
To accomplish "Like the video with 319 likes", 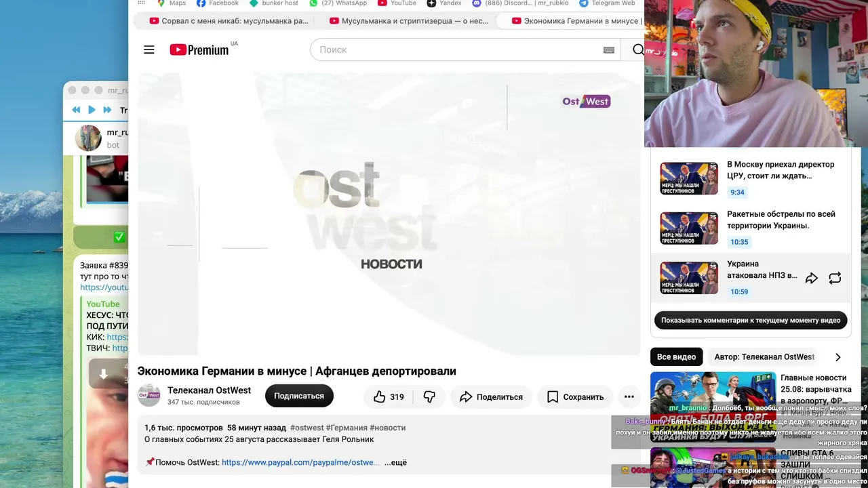I will point(389,396).
